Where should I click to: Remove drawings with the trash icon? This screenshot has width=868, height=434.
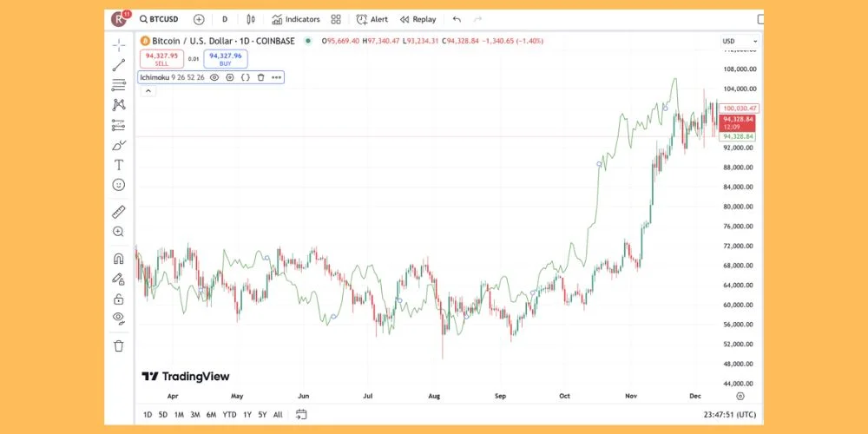click(x=119, y=345)
